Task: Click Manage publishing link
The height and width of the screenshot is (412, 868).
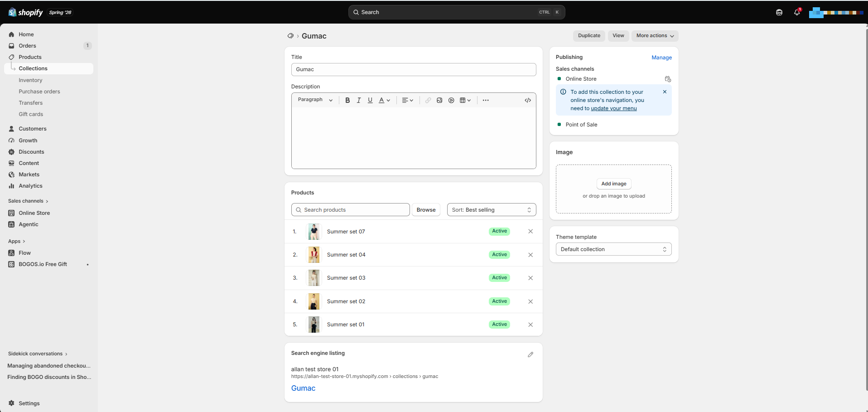Action: tap(661, 58)
